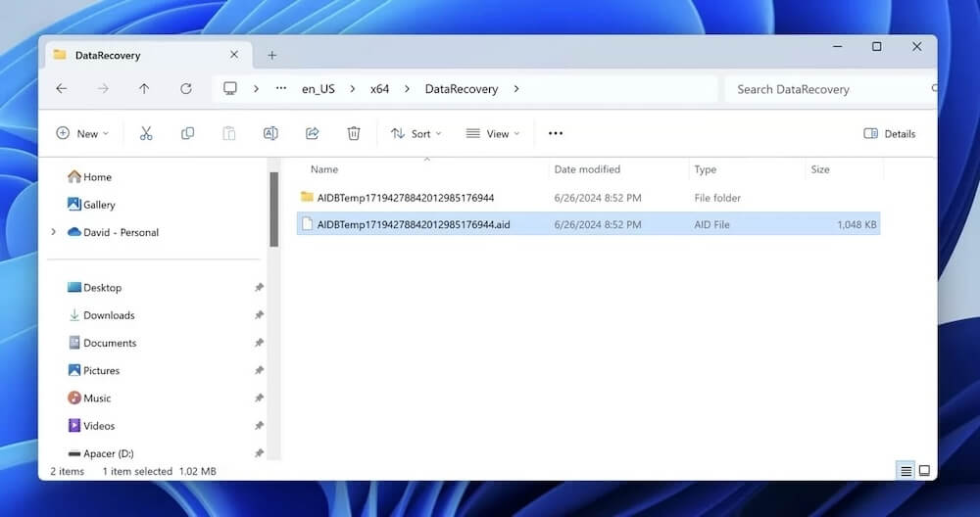Click the This PC monitor icon in address bar
980x517 pixels.
tap(230, 89)
